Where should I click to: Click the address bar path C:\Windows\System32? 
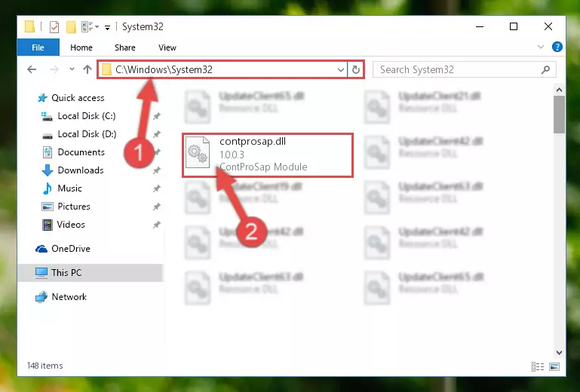tap(164, 69)
